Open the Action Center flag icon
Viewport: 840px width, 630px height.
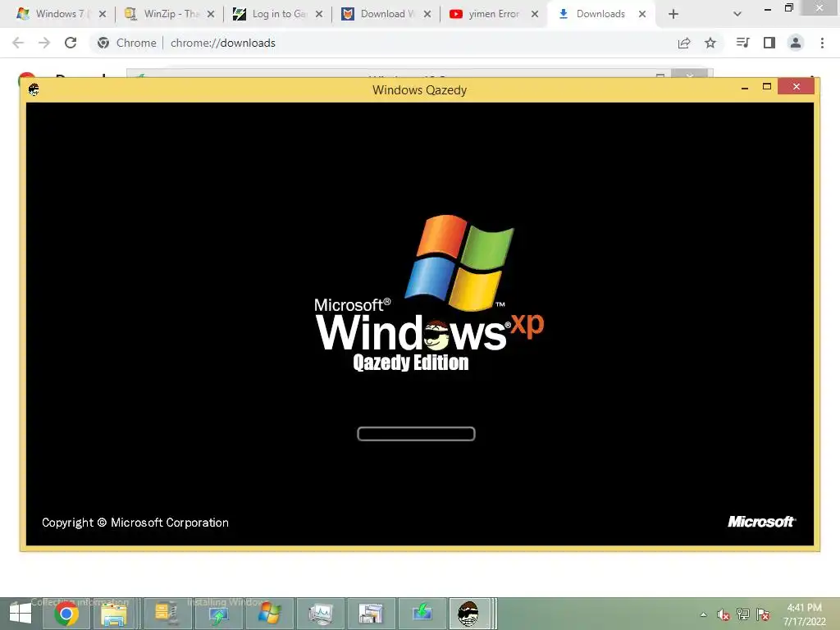(x=763, y=614)
